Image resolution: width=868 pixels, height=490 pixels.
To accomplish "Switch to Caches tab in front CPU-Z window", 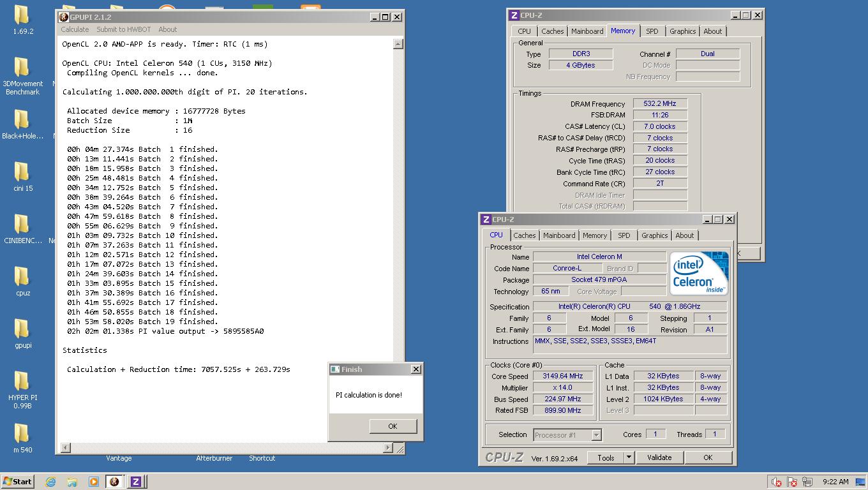I will pyautogui.click(x=524, y=235).
